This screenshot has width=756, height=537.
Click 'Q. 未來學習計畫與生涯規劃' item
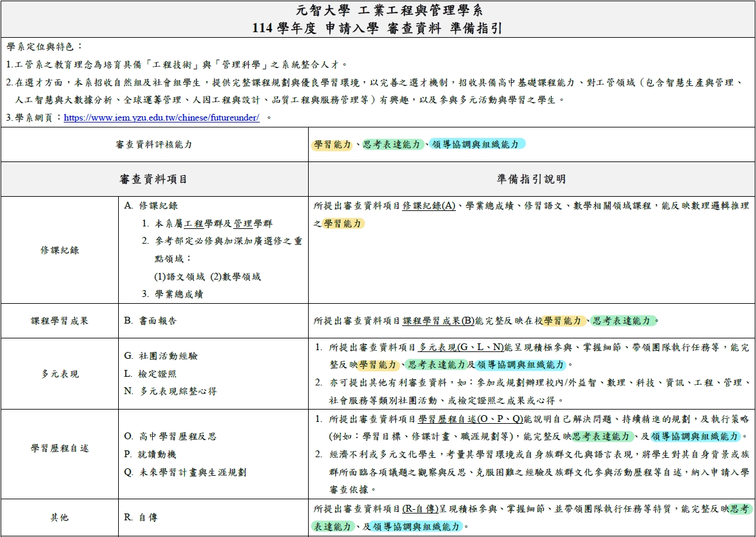pyautogui.click(x=185, y=473)
